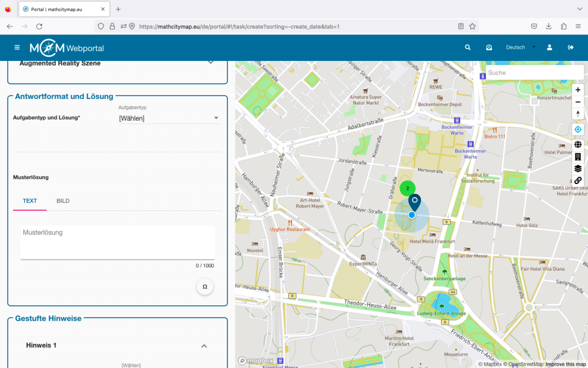
Task: Open the Aufgabentyp dropdown
Action: 169,118
